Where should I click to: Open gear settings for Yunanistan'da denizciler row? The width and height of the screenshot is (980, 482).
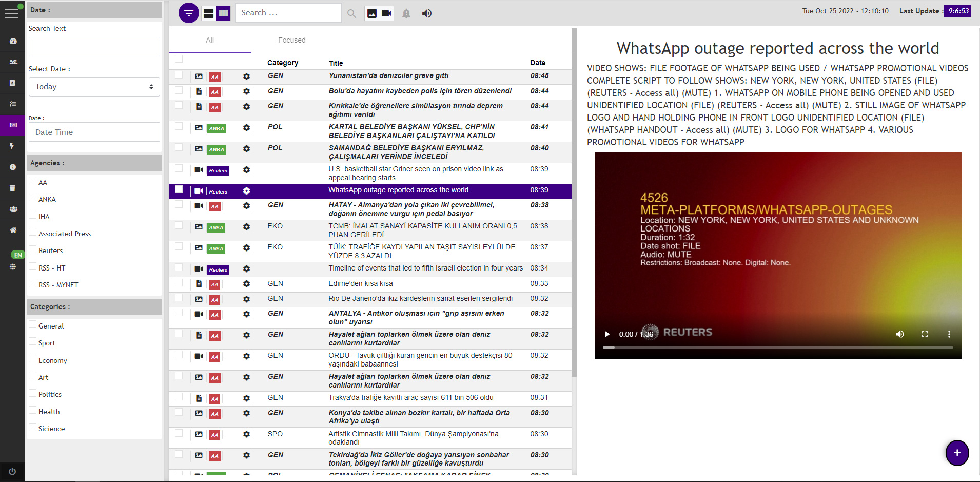coord(246,76)
